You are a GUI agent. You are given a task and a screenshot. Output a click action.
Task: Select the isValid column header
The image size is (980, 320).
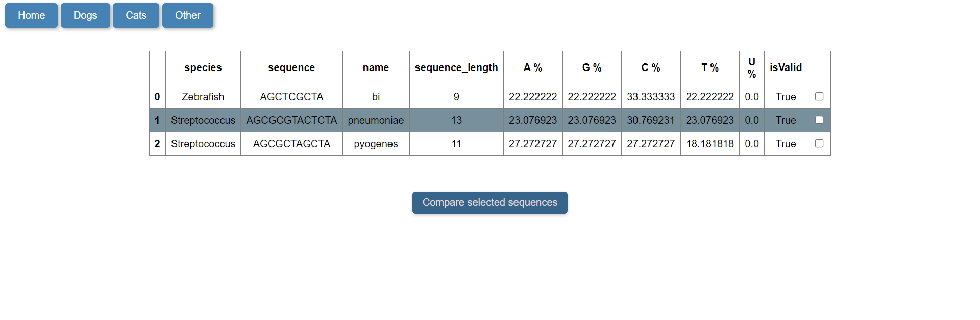click(786, 68)
